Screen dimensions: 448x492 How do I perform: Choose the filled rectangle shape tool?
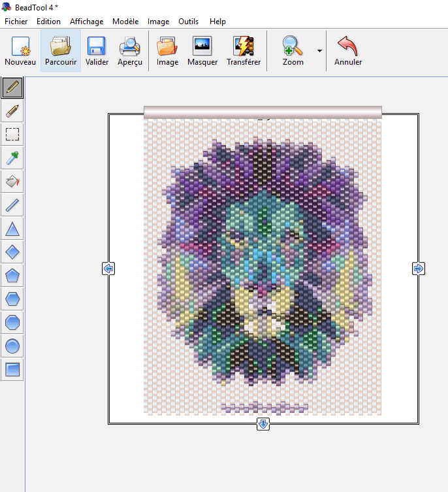pyautogui.click(x=12, y=370)
